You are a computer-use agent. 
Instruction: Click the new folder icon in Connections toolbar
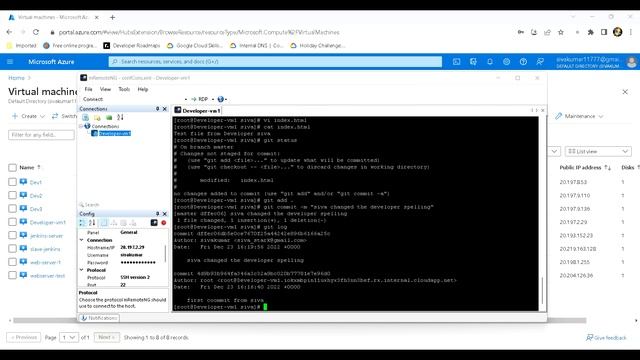[x=97, y=118]
